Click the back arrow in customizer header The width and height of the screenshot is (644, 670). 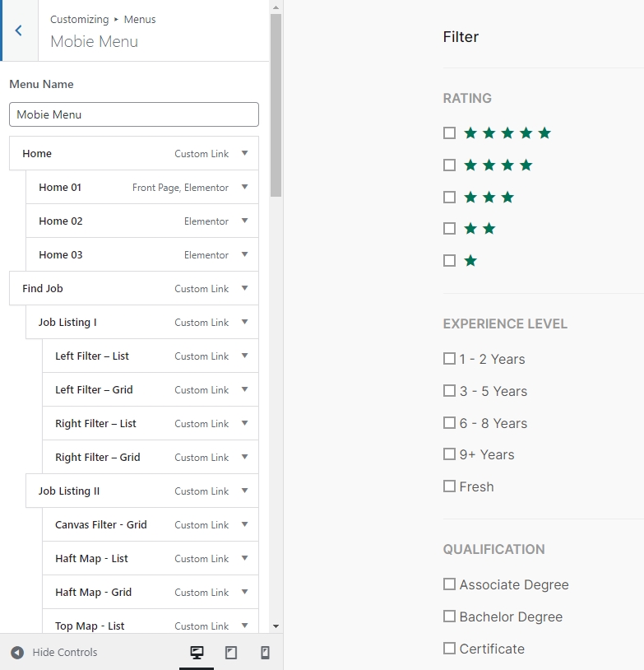pos(19,30)
